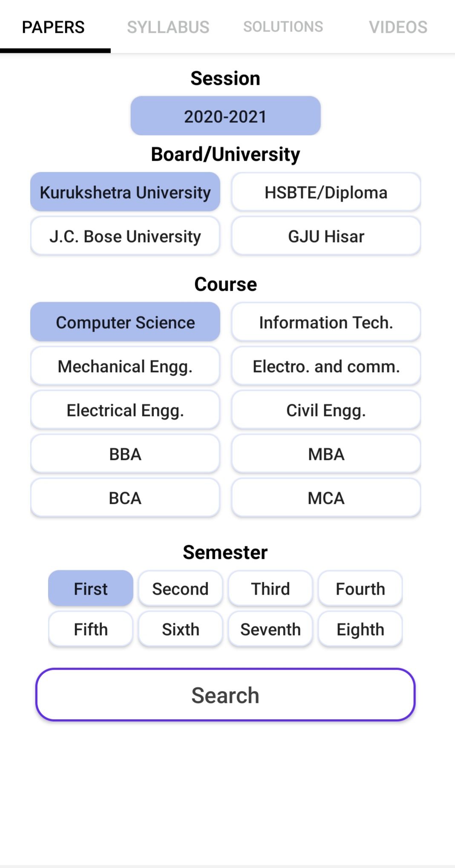Select the PAPERS tab
This screenshot has width=455, height=868.
click(x=53, y=27)
